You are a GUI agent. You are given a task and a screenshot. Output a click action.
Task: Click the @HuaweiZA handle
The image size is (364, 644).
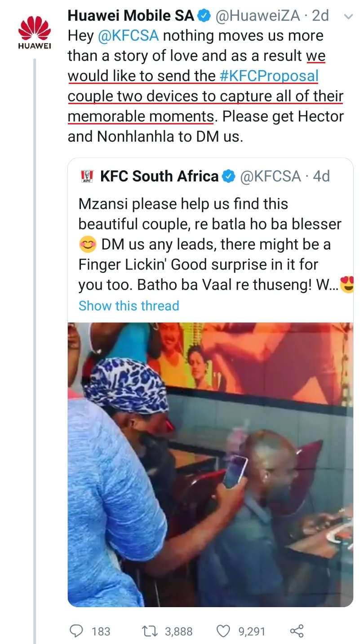tap(257, 16)
